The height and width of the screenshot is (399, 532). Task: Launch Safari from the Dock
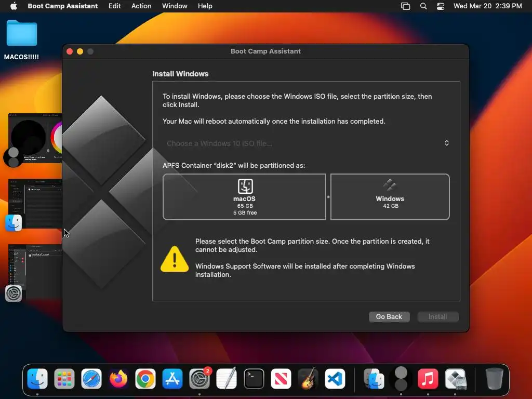tap(91, 378)
